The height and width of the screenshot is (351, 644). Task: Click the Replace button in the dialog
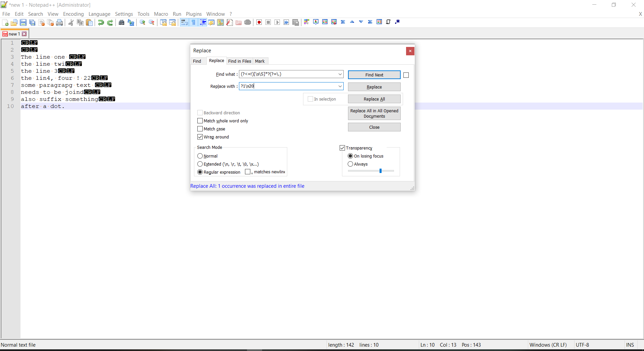[374, 87]
